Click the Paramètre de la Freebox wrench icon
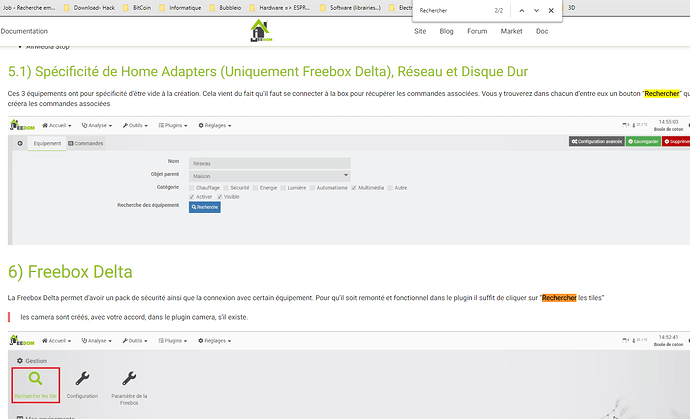Viewport: 690px width, 419px height. 129,379
